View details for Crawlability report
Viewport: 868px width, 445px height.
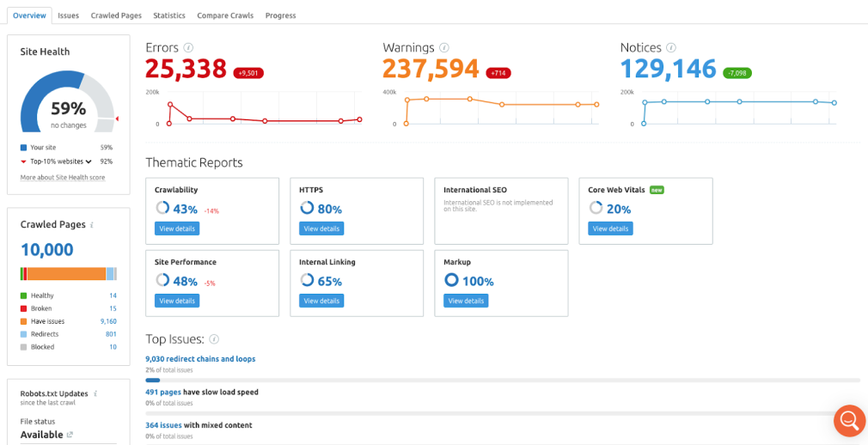[x=177, y=229]
